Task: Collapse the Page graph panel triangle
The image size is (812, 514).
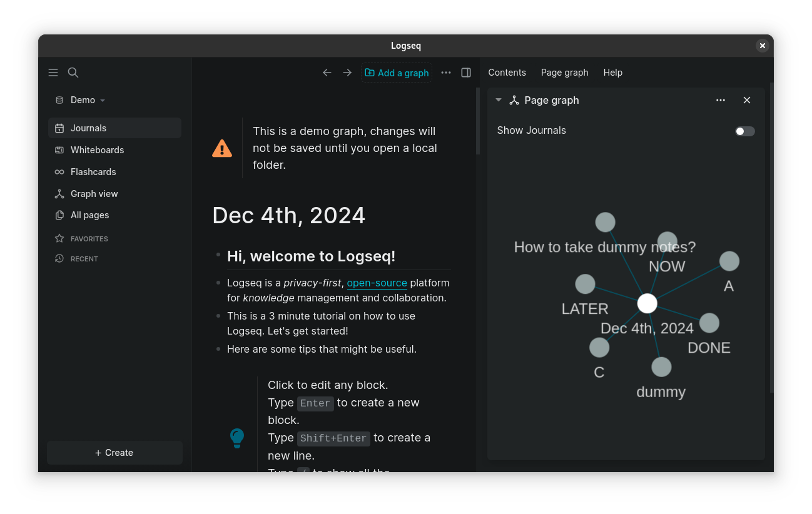Action: [499, 100]
